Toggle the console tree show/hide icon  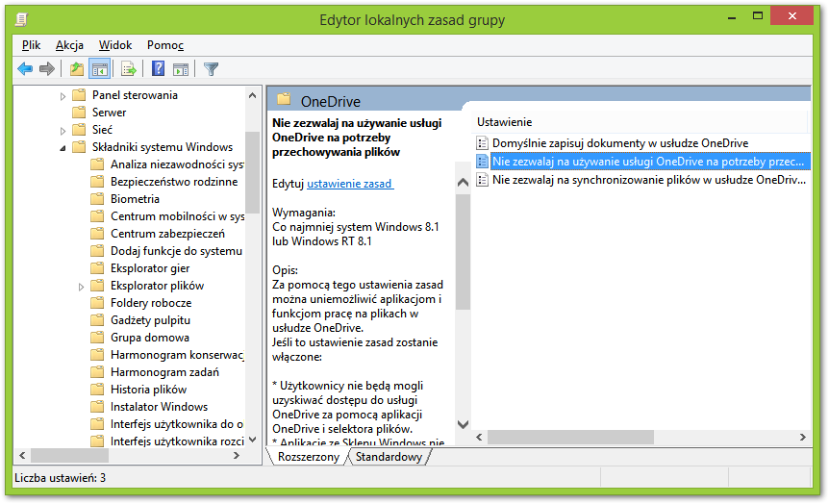coord(99,68)
